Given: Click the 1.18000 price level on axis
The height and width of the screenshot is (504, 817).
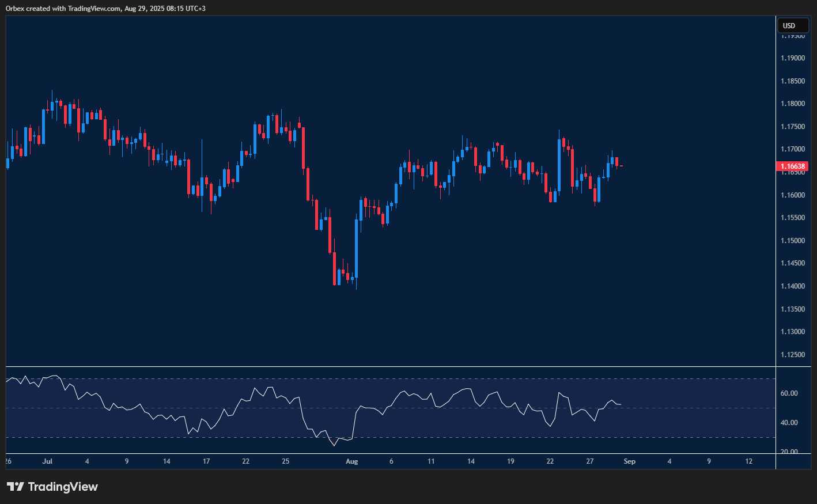Looking at the screenshot, I should [793, 104].
